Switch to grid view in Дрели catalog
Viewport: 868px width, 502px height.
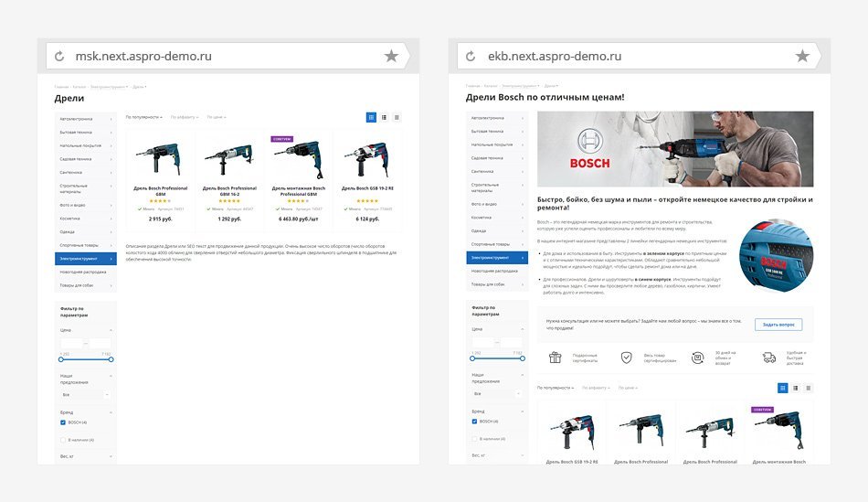(372, 117)
